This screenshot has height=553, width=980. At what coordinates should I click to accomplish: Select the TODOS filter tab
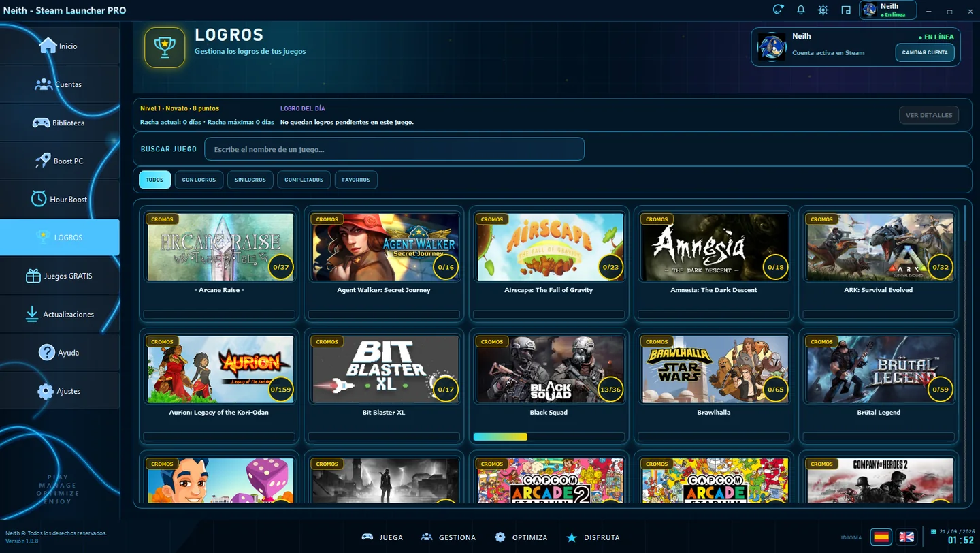(x=154, y=180)
